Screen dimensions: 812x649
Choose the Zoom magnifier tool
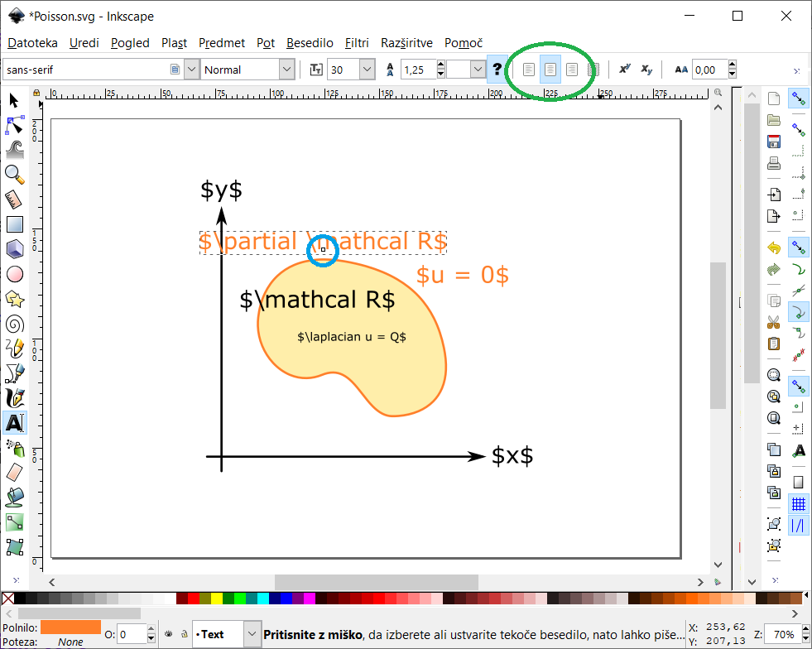coord(14,174)
